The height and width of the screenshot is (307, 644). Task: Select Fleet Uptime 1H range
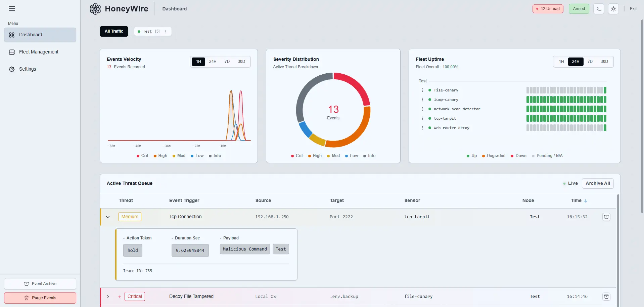coord(561,62)
